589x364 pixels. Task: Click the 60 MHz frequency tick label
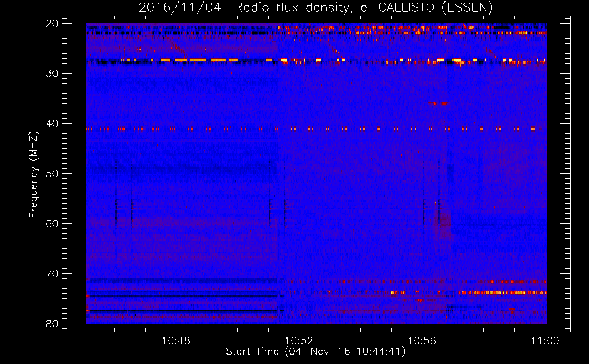(52, 223)
